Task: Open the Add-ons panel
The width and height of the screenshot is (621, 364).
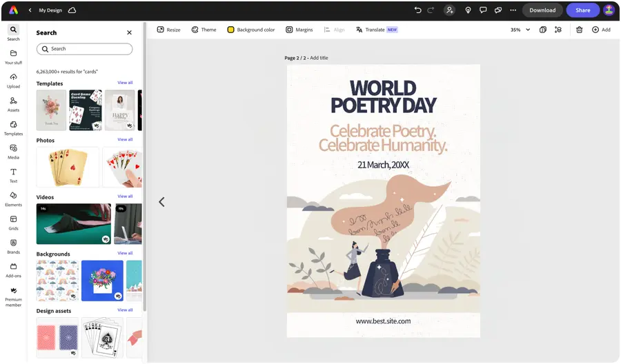Action: pos(14,270)
